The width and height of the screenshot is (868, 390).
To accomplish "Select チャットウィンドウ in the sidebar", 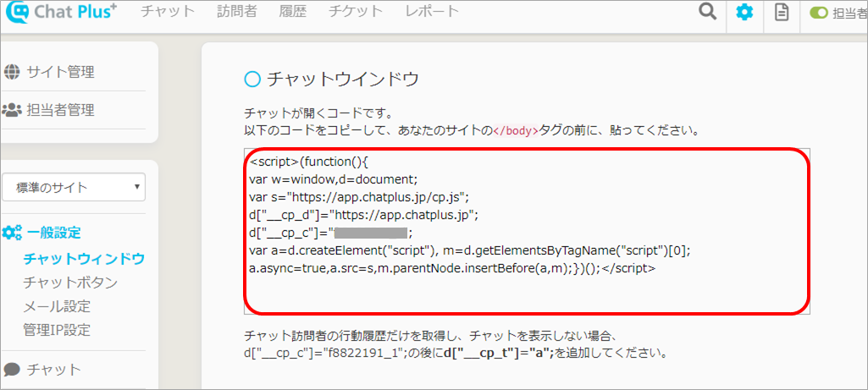I will click(x=84, y=258).
